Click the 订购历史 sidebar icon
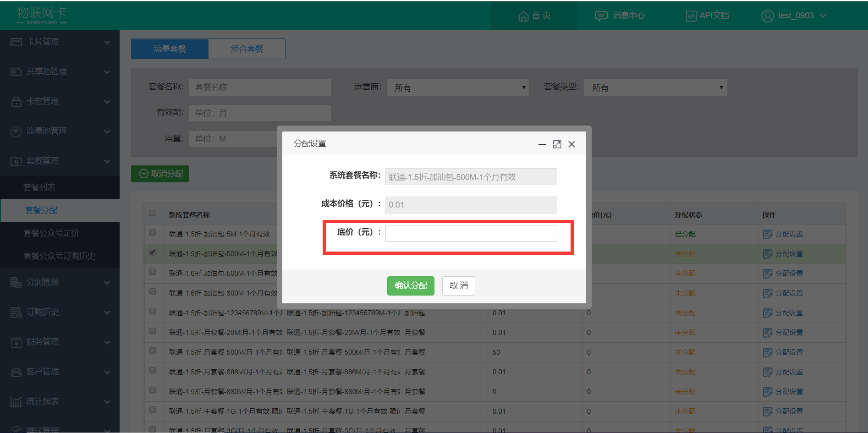The image size is (868, 433). tap(16, 312)
